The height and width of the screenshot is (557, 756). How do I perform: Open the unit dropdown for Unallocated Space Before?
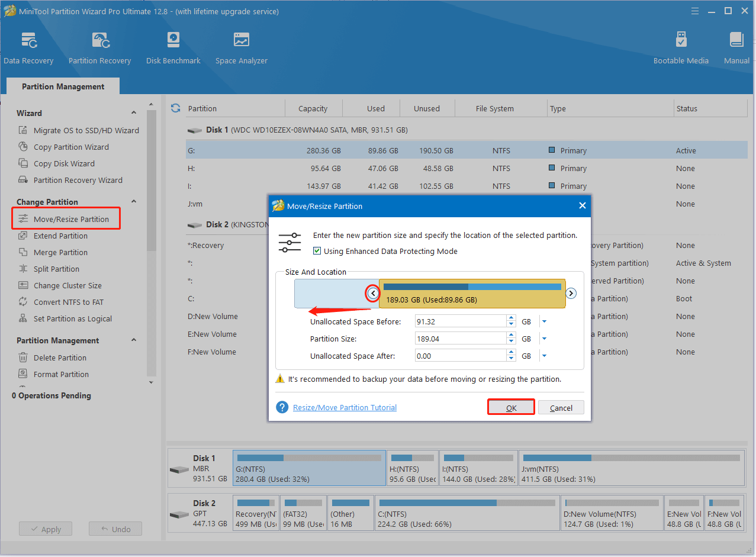(544, 322)
